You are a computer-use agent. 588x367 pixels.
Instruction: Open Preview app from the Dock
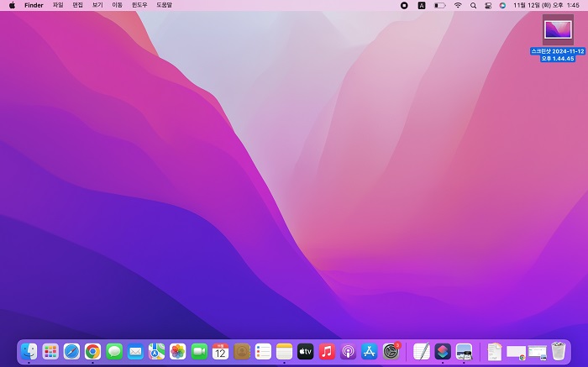click(464, 352)
